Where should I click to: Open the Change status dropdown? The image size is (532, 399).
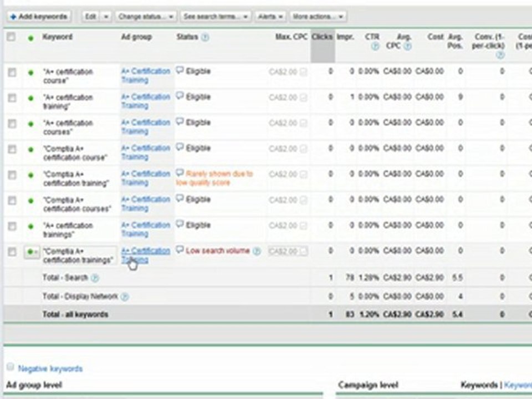[146, 16]
